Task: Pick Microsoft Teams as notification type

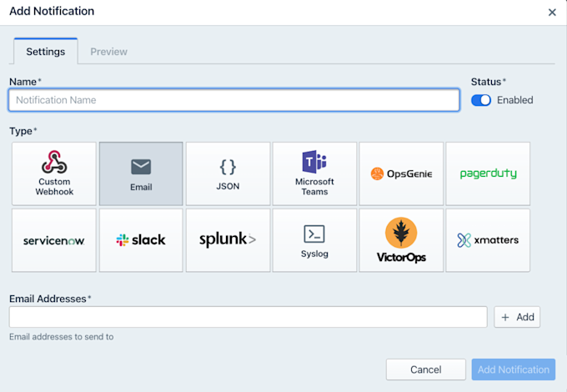Action: coord(314,173)
